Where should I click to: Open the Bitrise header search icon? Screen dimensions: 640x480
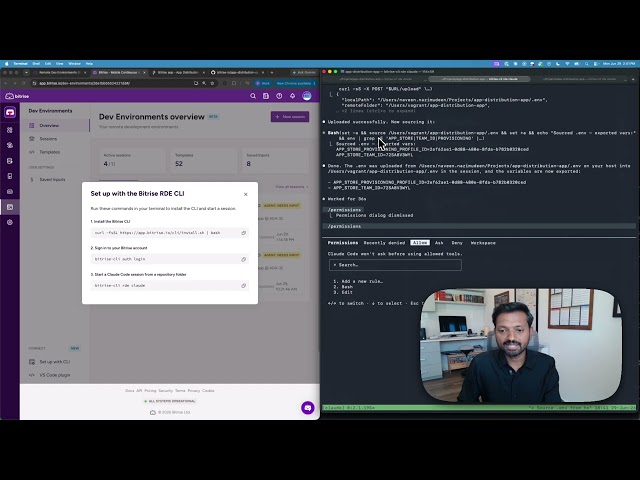pyautogui.click(x=253, y=96)
